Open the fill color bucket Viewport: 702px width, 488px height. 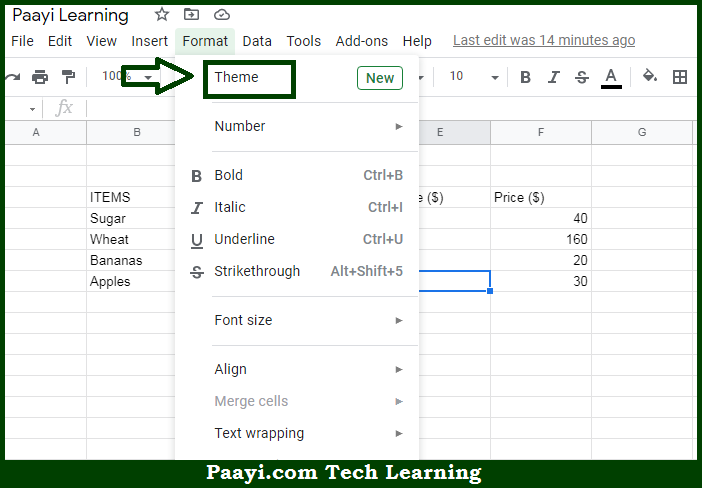(x=649, y=76)
